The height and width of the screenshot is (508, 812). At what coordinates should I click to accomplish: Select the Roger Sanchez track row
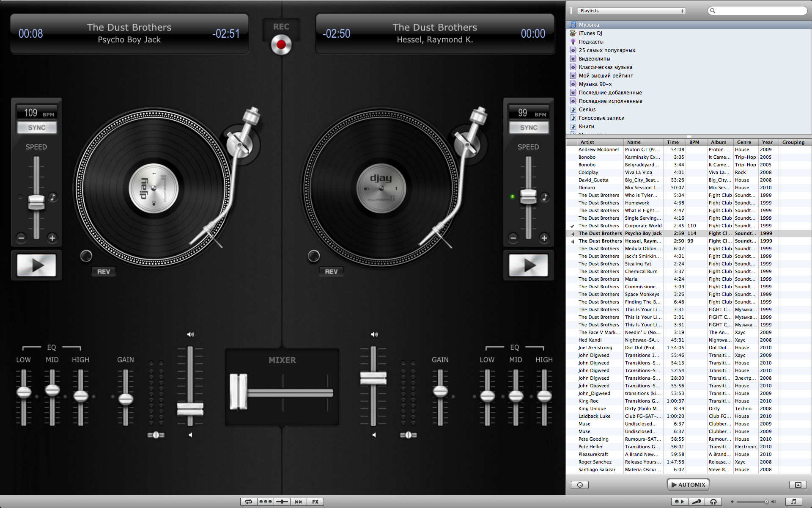click(x=689, y=462)
